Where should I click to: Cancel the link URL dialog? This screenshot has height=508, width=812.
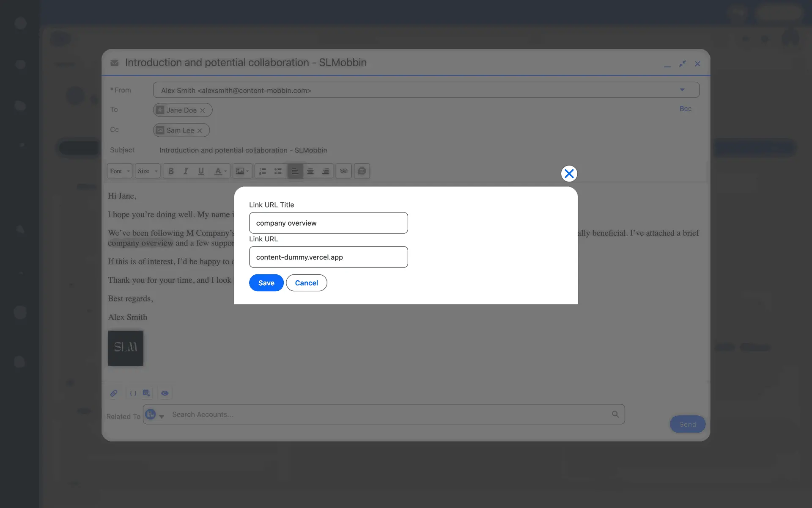306,283
